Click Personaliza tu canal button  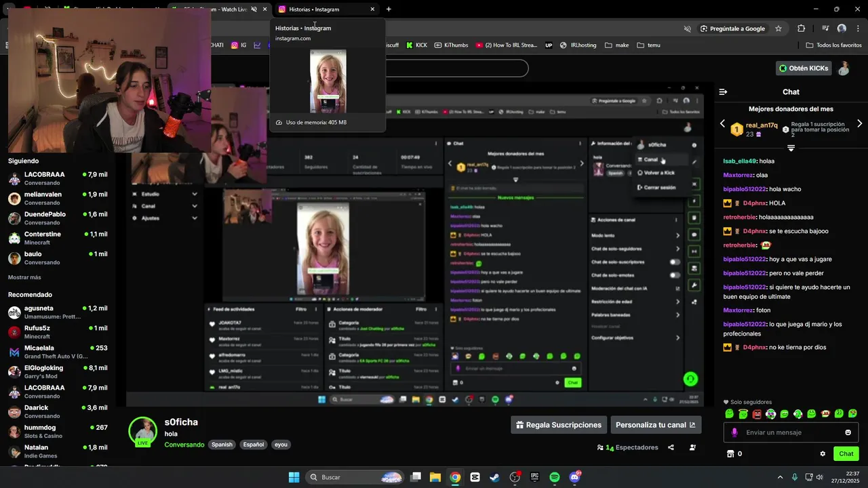tap(656, 425)
